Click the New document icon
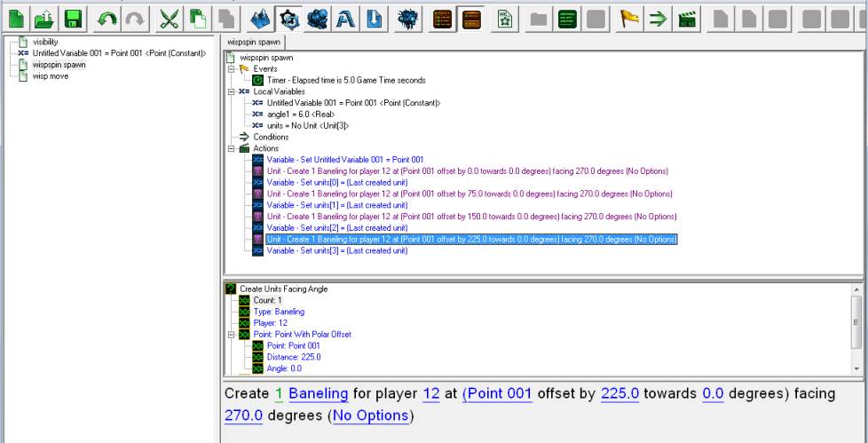 coord(17,18)
